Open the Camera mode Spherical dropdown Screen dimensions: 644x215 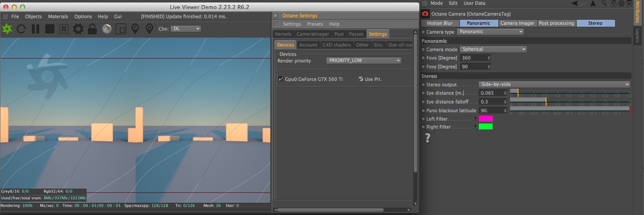pos(493,49)
